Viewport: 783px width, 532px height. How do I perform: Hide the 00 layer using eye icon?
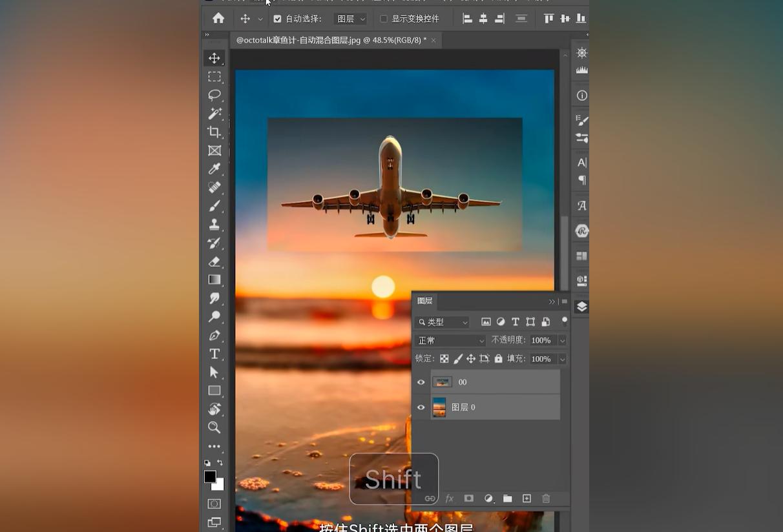point(421,382)
